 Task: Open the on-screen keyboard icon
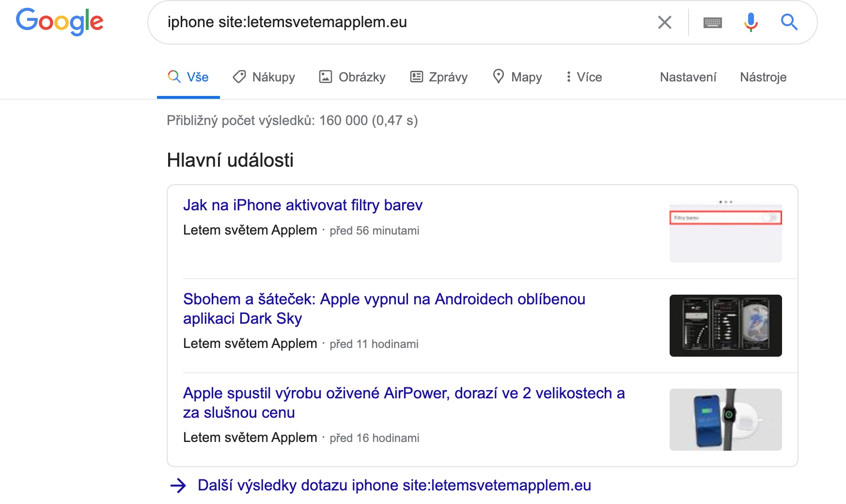(712, 22)
